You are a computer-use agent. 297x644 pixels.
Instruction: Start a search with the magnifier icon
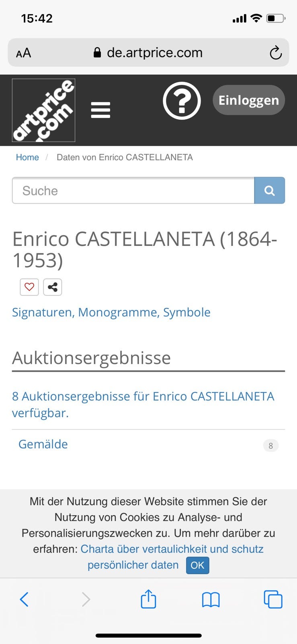(x=270, y=190)
